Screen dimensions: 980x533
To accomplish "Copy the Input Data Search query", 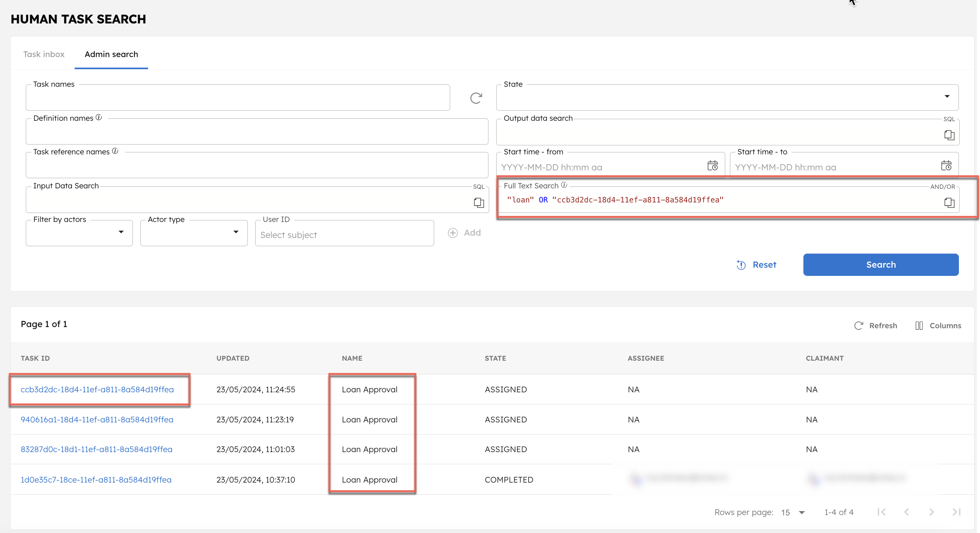I will coord(479,202).
